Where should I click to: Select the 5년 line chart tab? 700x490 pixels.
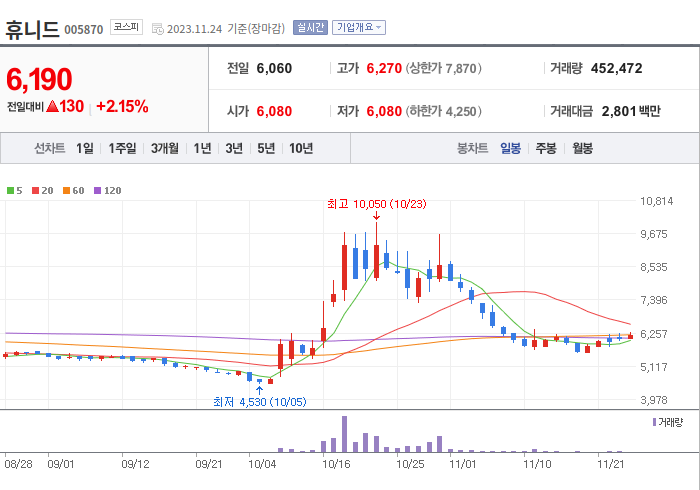pyautogui.click(x=266, y=148)
